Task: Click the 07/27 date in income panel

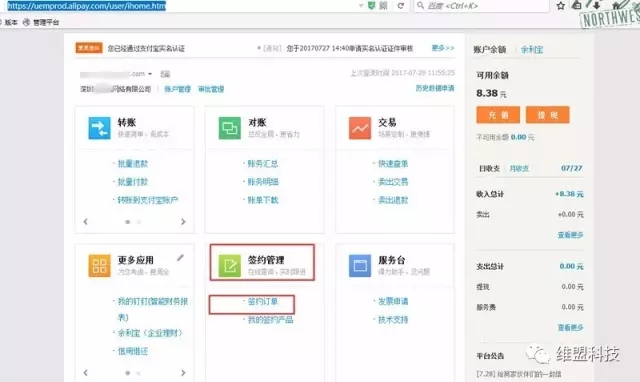Action: pyautogui.click(x=571, y=168)
